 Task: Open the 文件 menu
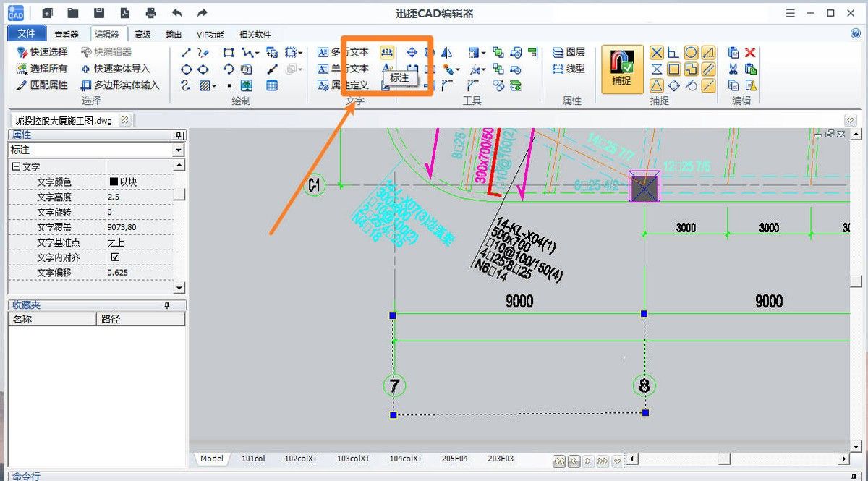tap(26, 34)
